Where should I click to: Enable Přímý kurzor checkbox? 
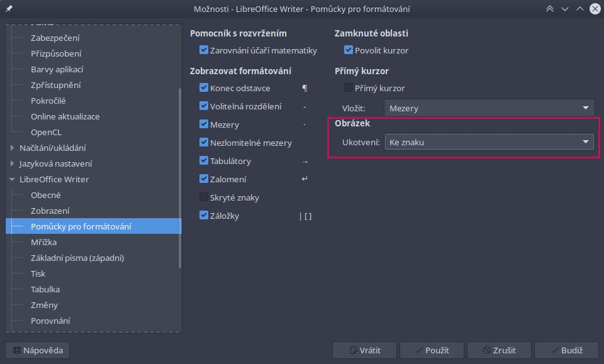(x=349, y=88)
